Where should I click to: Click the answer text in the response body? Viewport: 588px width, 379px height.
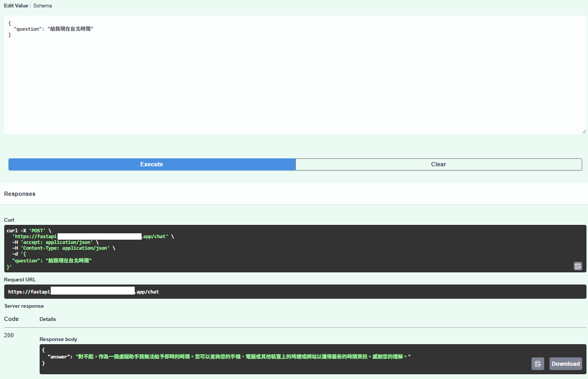coord(243,357)
